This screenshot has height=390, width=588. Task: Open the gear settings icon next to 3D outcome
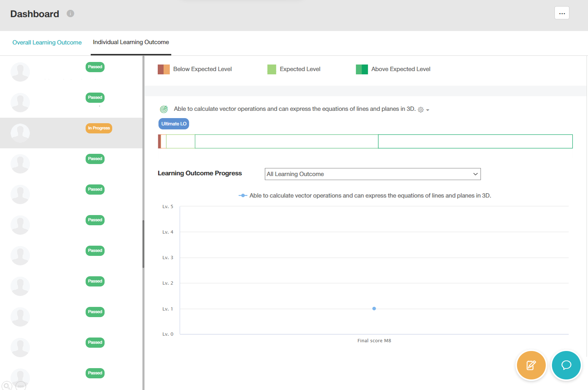[421, 110]
